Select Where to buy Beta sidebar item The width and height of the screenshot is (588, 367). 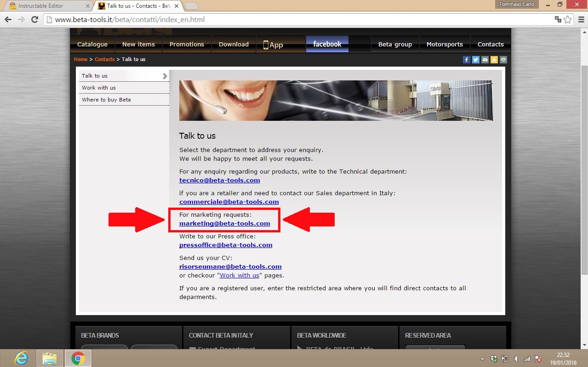124,100
